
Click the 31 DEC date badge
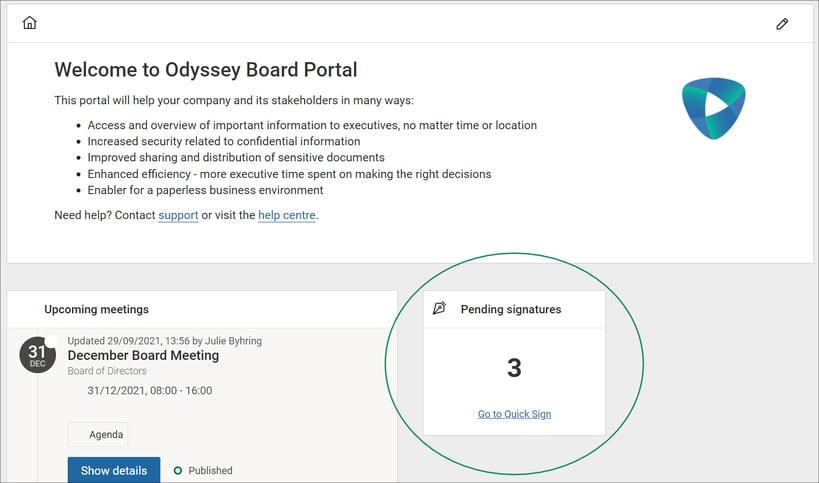pyautogui.click(x=38, y=355)
